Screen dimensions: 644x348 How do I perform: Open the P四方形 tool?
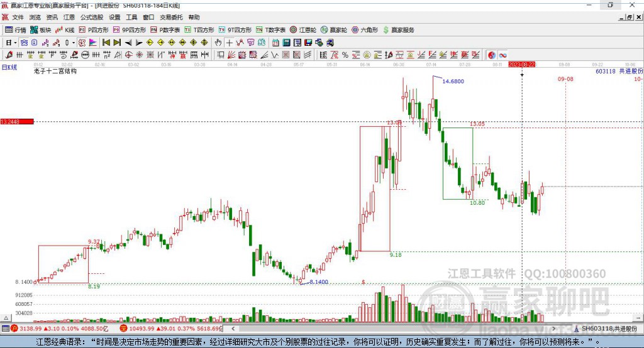pyautogui.click(x=94, y=30)
